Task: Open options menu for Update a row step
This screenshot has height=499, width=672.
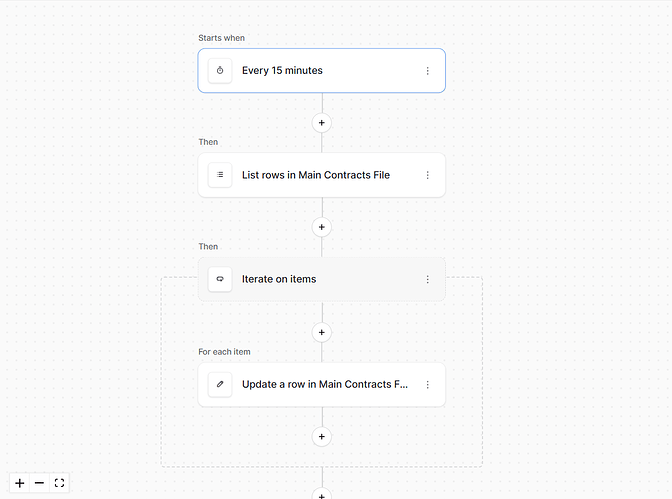Action: point(427,385)
